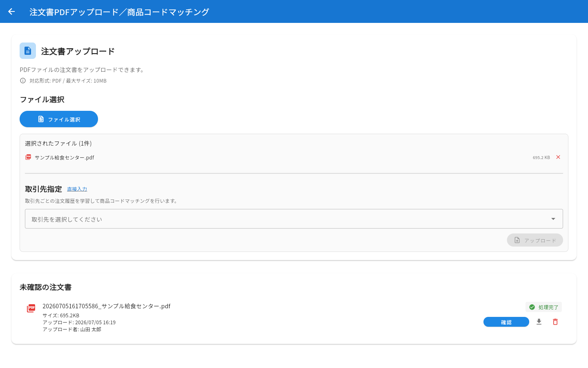The height and width of the screenshot is (368, 588).
Task: Click the 取引先指定 heading
Action: tap(43, 189)
